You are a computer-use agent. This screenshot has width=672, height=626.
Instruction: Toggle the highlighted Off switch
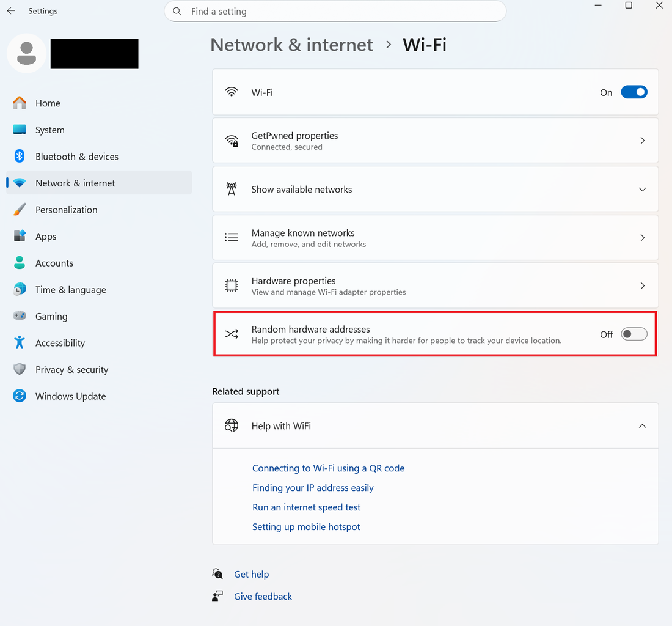coord(634,334)
